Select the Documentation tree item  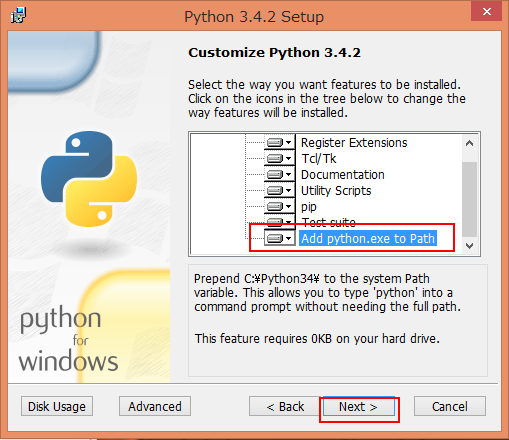[x=343, y=175]
